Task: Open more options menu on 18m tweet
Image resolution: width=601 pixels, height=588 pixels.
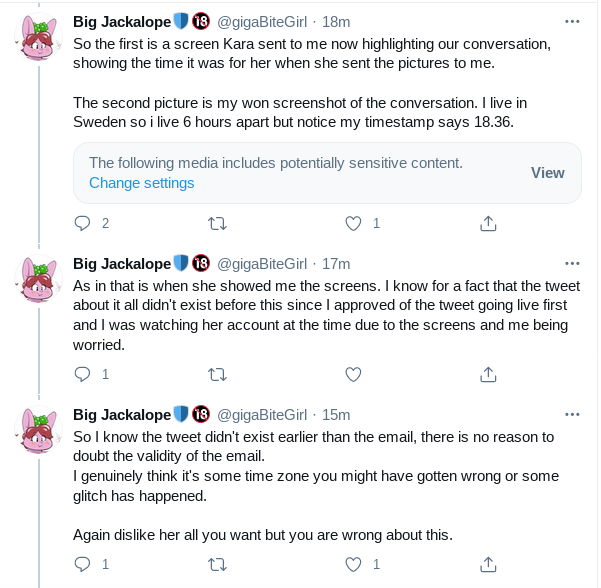Action: (x=572, y=21)
